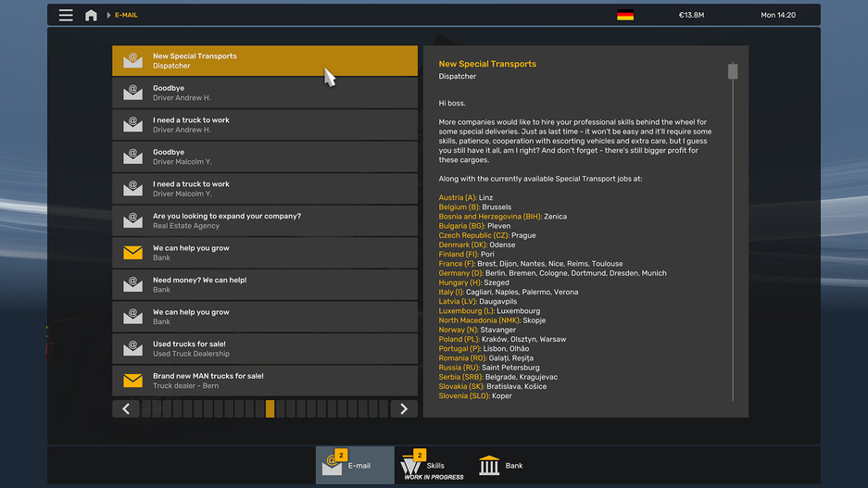868x488 pixels.
Task: Click envelope icon of Used Truck Dealership email
Action: pyautogui.click(x=132, y=348)
